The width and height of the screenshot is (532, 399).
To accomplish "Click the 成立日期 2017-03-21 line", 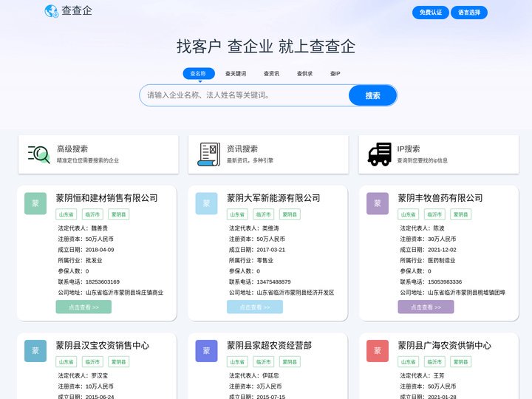I will (x=257, y=250).
